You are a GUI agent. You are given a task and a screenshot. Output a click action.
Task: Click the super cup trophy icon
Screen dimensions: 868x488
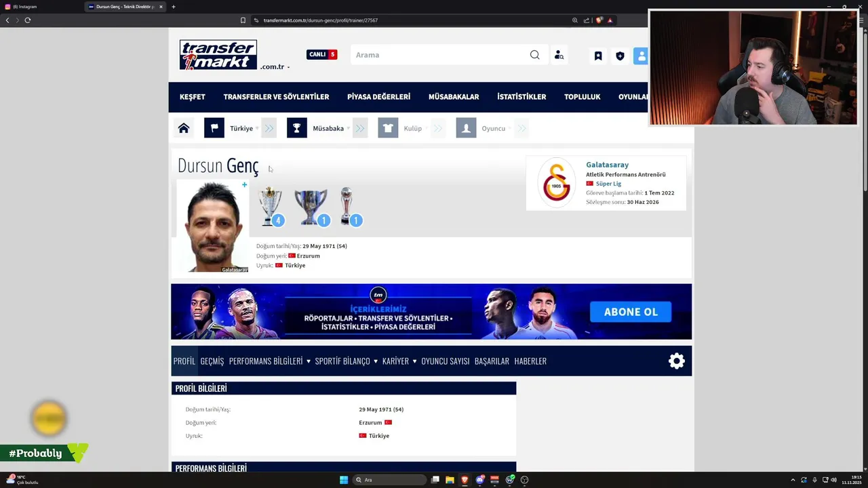point(311,207)
